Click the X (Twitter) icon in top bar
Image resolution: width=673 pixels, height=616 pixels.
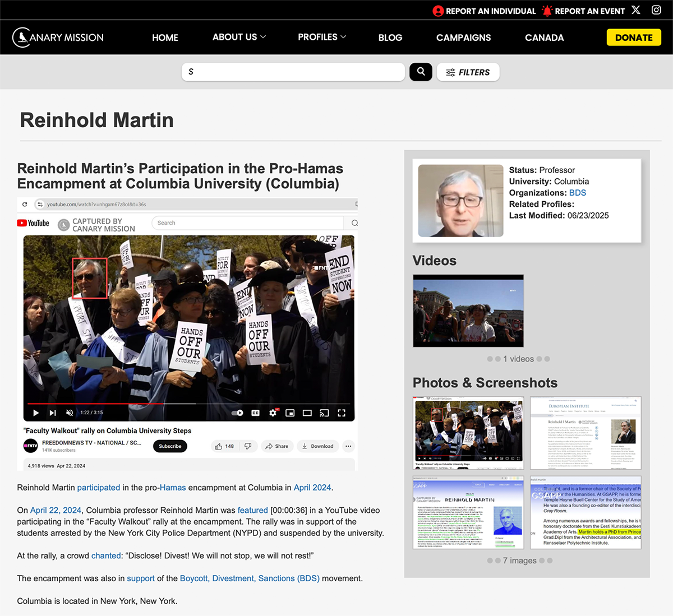(x=635, y=10)
